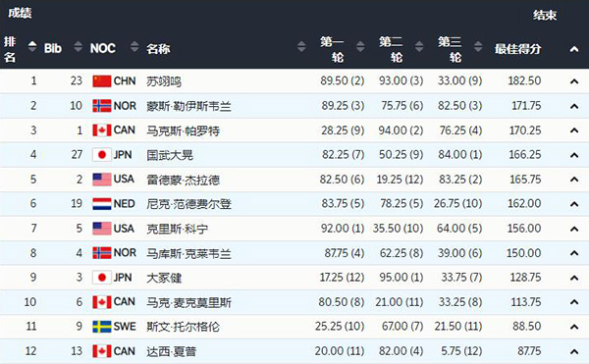Sort table by 排名 rank column
Viewport: 589px width, 364px height.
point(32,46)
